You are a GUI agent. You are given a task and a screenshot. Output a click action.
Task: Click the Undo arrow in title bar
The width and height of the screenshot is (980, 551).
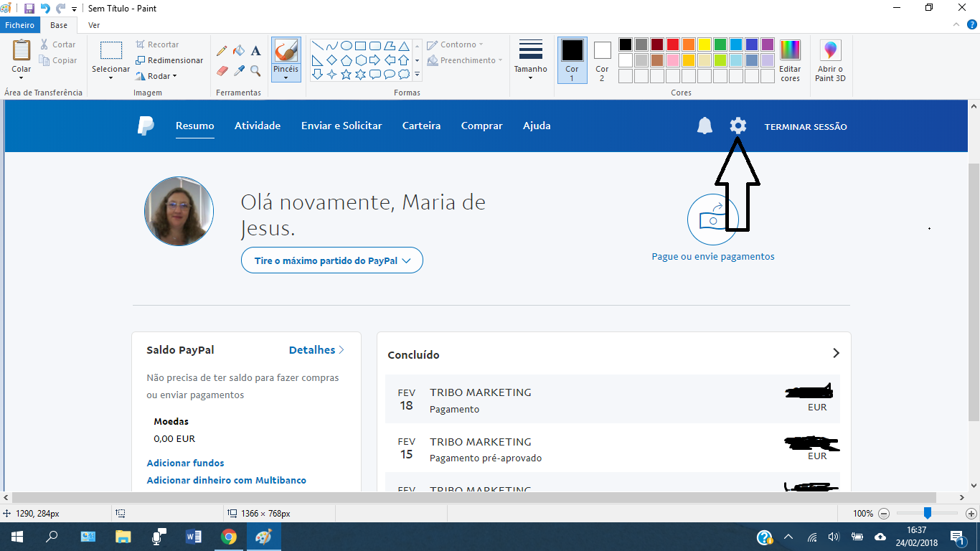[45, 9]
